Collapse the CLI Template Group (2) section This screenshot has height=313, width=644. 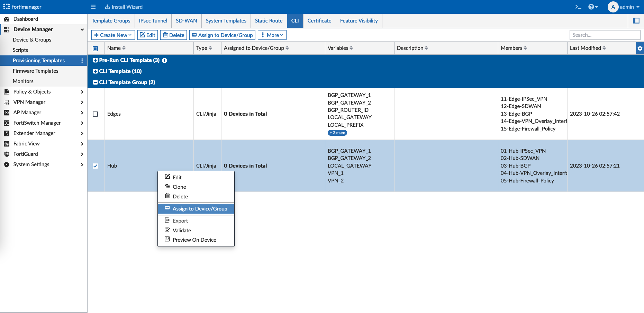coord(96,82)
